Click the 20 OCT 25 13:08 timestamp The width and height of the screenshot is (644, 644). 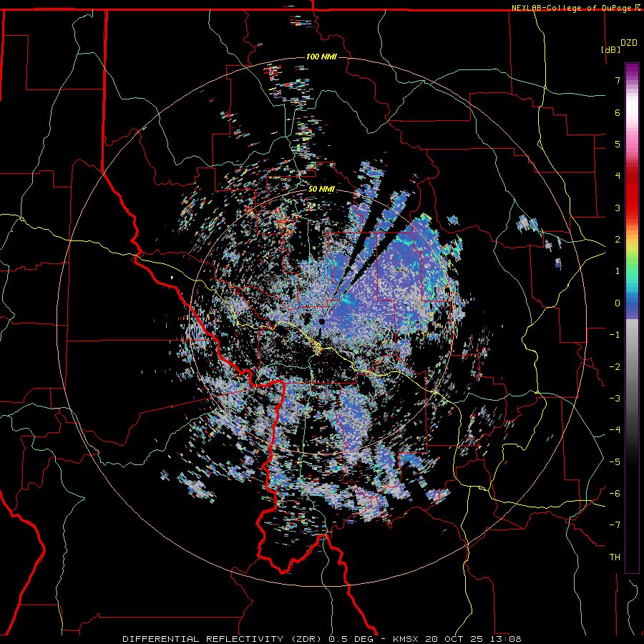(473, 639)
